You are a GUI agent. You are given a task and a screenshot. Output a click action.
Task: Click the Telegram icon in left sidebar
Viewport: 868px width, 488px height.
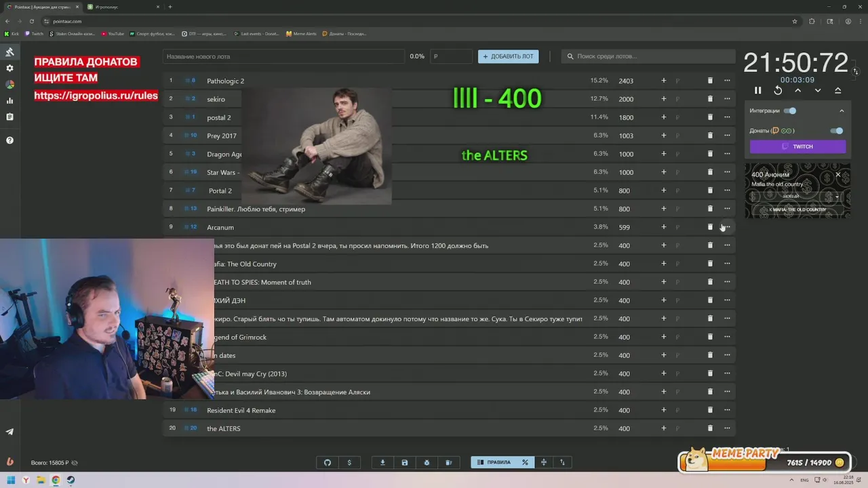(9, 432)
